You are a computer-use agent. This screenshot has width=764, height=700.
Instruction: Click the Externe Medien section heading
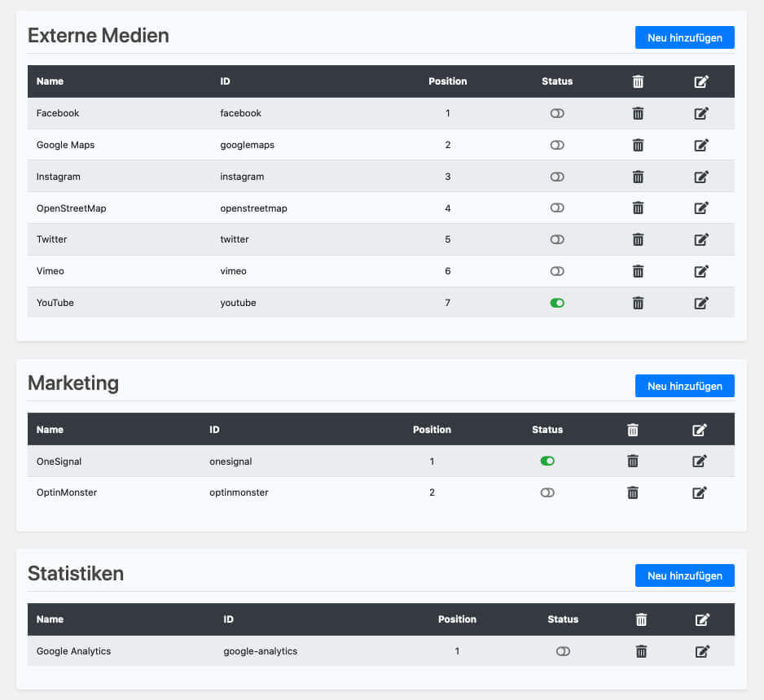point(99,36)
